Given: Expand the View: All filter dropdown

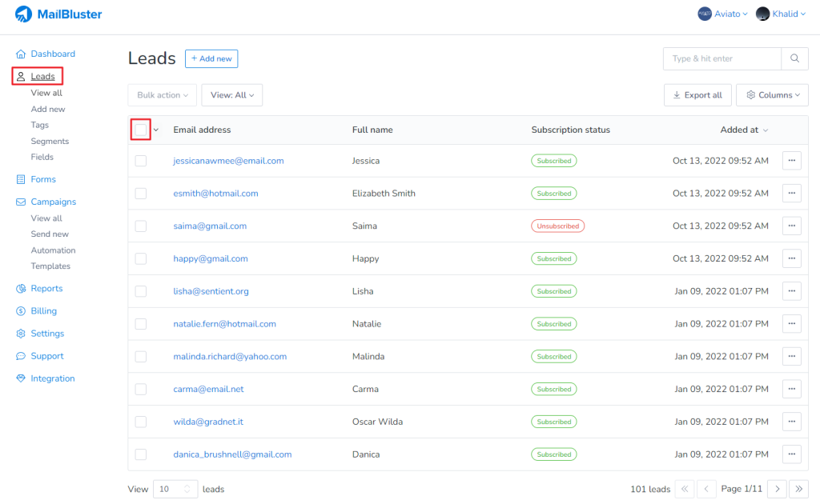Looking at the screenshot, I should (x=231, y=94).
